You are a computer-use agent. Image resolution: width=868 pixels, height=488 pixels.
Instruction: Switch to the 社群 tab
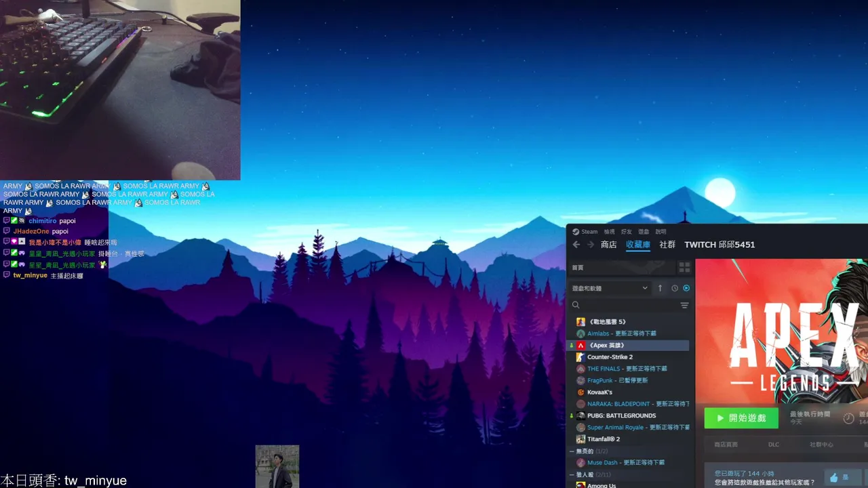click(667, 245)
